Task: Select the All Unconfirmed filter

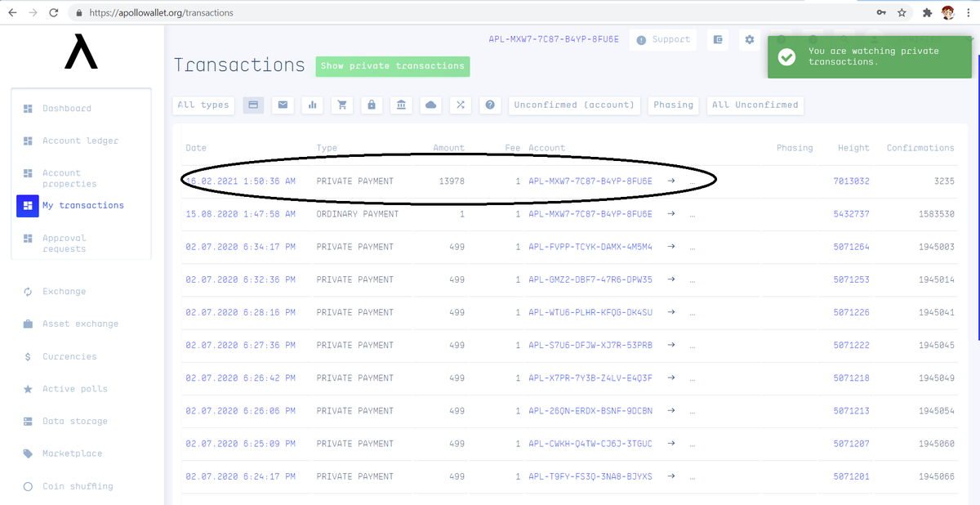Action: point(755,105)
